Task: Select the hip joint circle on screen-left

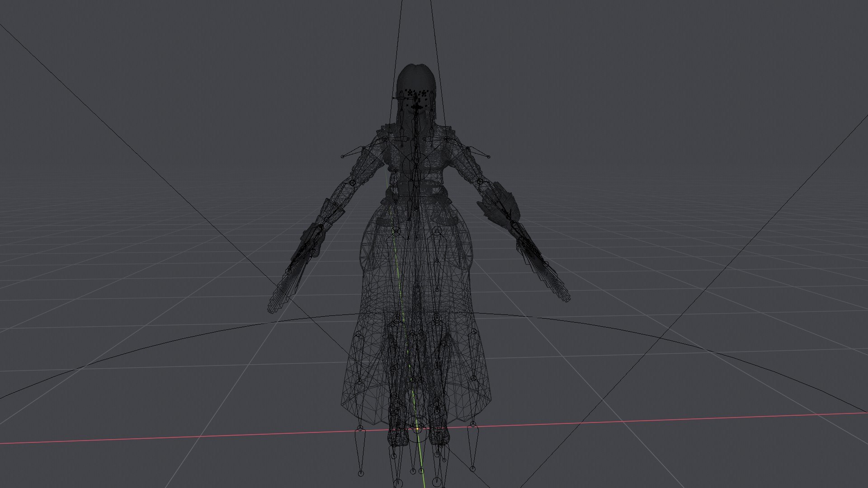Action: (x=396, y=231)
